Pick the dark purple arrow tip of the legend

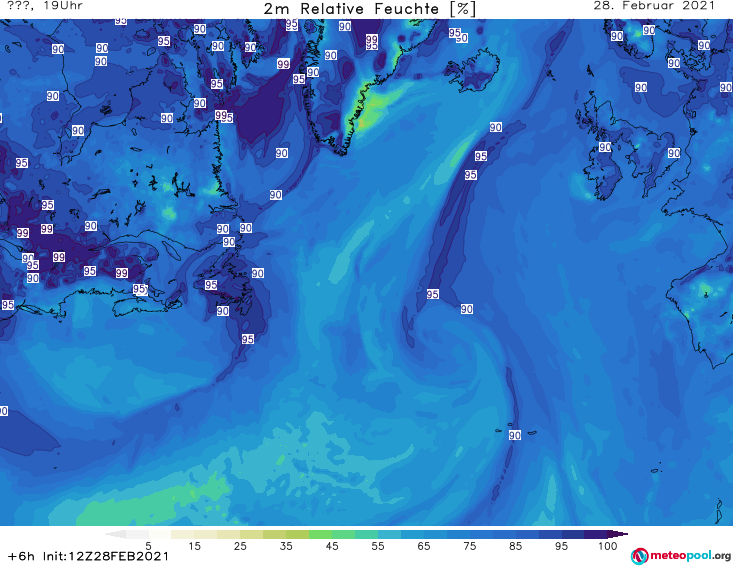pyautogui.click(x=618, y=534)
